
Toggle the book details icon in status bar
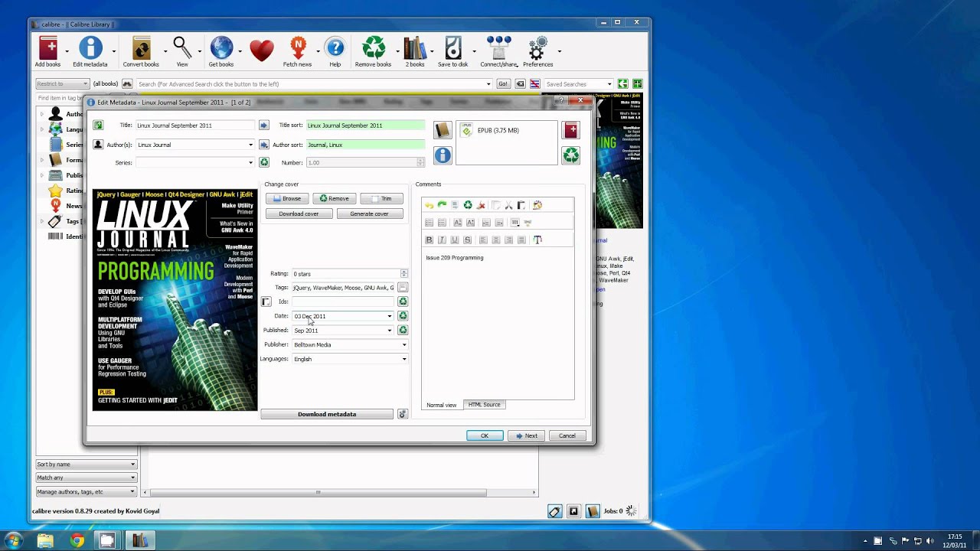(592, 511)
